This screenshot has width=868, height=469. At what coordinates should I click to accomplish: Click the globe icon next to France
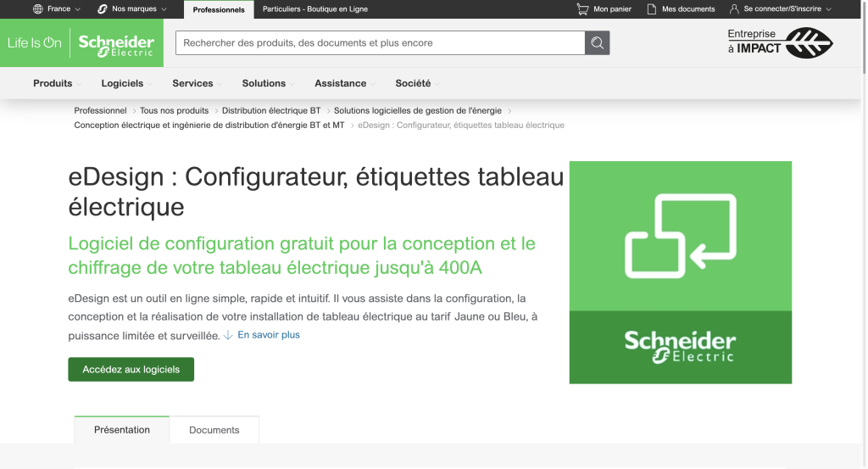point(37,9)
